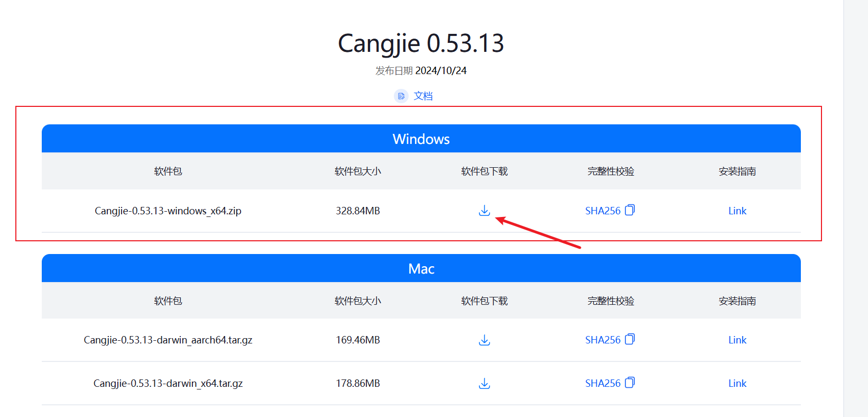This screenshot has height=417, width=868.
Task: Open install guide Link for darwin_aarch64.tar.gz
Action: (x=737, y=340)
